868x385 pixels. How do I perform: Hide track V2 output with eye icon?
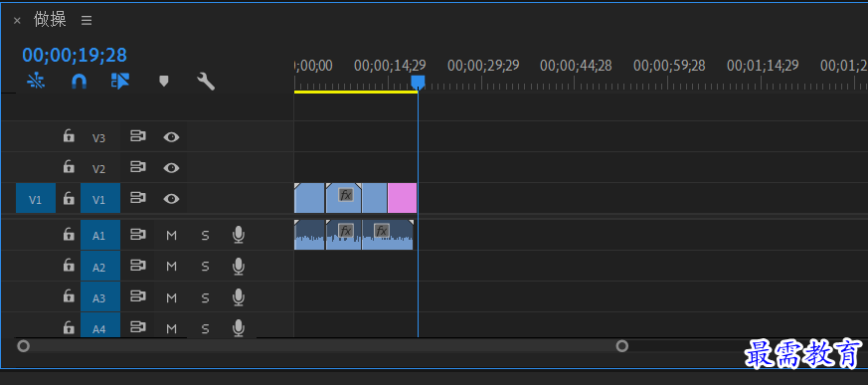171,168
